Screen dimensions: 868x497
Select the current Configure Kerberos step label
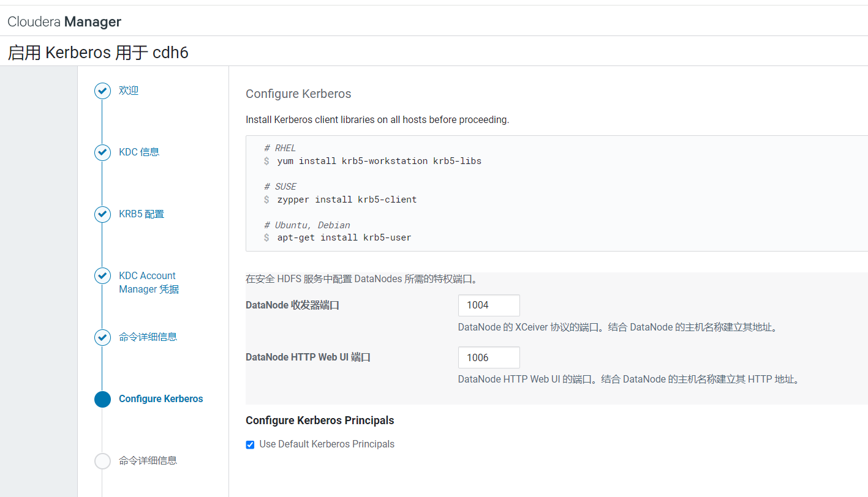point(161,399)
